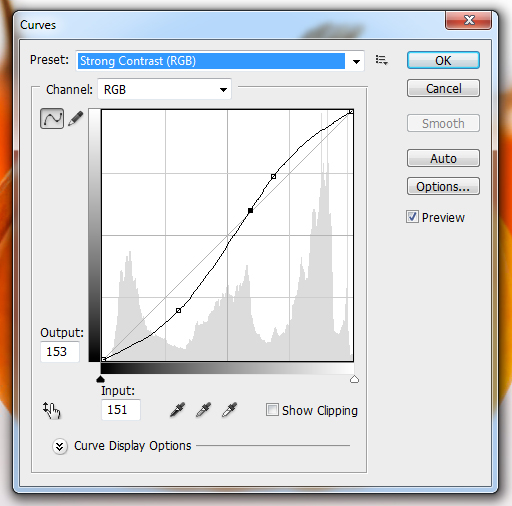Expand Curve Display Options

click(60, 446)
